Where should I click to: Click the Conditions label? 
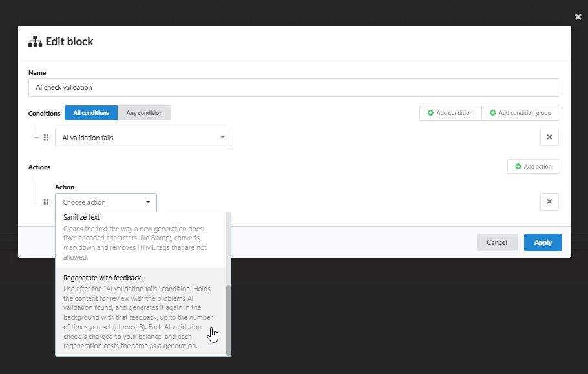click(44, 113)
